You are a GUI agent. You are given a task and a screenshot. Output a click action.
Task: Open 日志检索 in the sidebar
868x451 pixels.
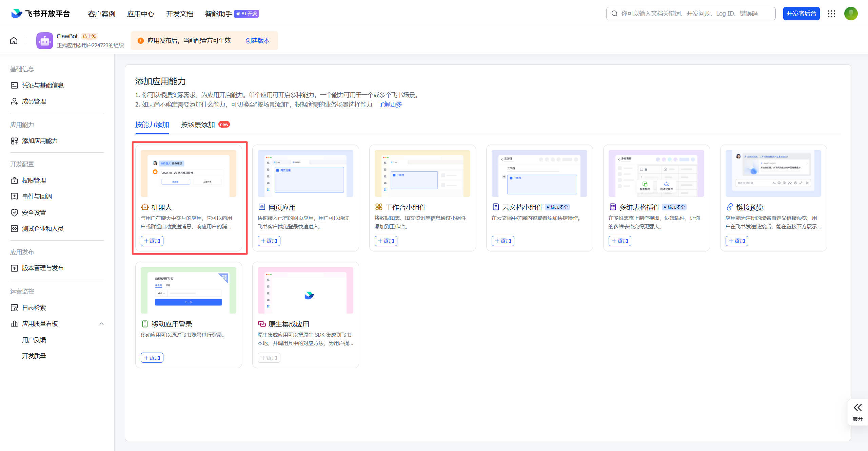(x=34, y=307)
